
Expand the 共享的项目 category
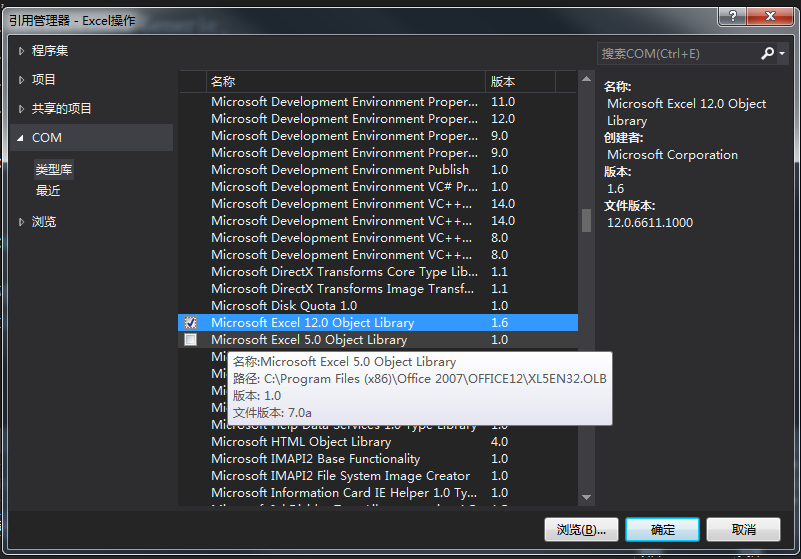coord(21,108)
